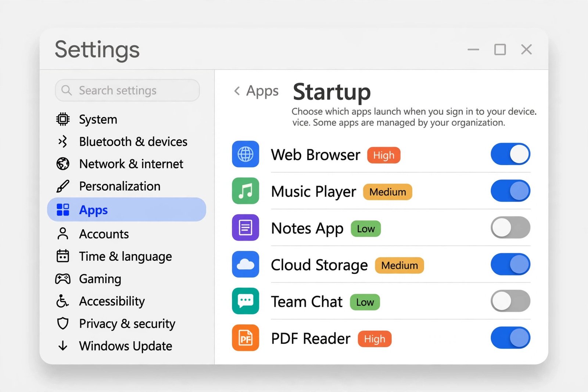Click the Windows Update arrow icon
Screen dimensions: 588x392
coord(63,346)
